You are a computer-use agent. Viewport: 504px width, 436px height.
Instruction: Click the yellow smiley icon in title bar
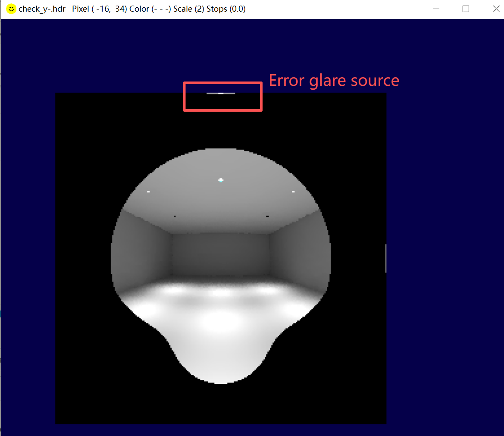pyautogui.click(x=12, y=9)
